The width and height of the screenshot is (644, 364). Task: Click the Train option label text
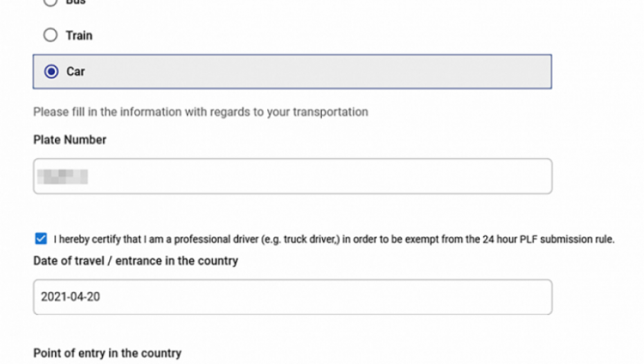(x=79, y=35)
